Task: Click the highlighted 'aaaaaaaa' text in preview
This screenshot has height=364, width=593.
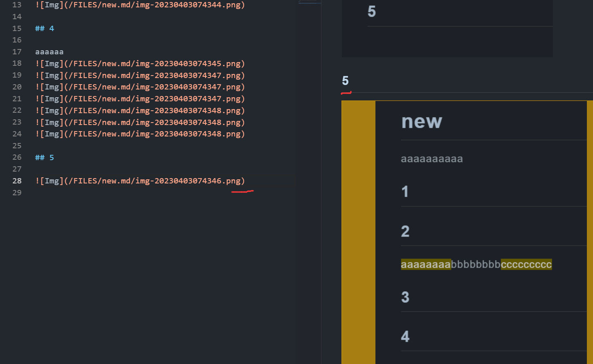Action: [426, 264]
